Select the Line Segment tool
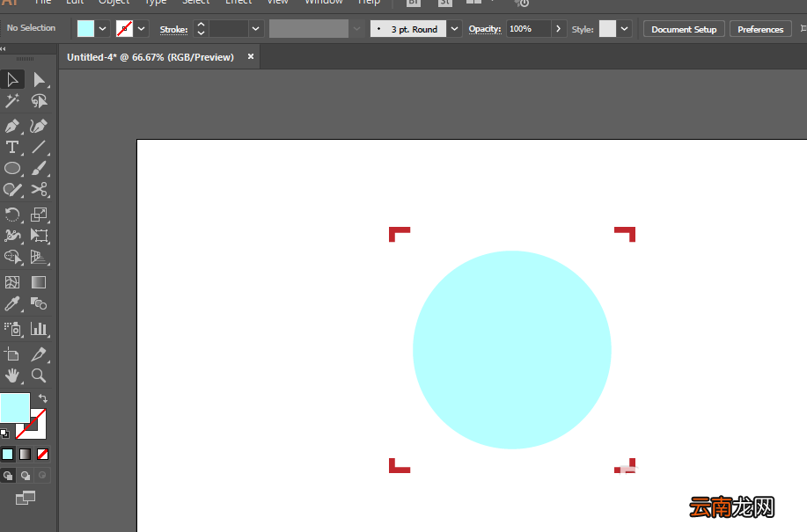The height and width of the screenshot is (532, 807). 39,147
